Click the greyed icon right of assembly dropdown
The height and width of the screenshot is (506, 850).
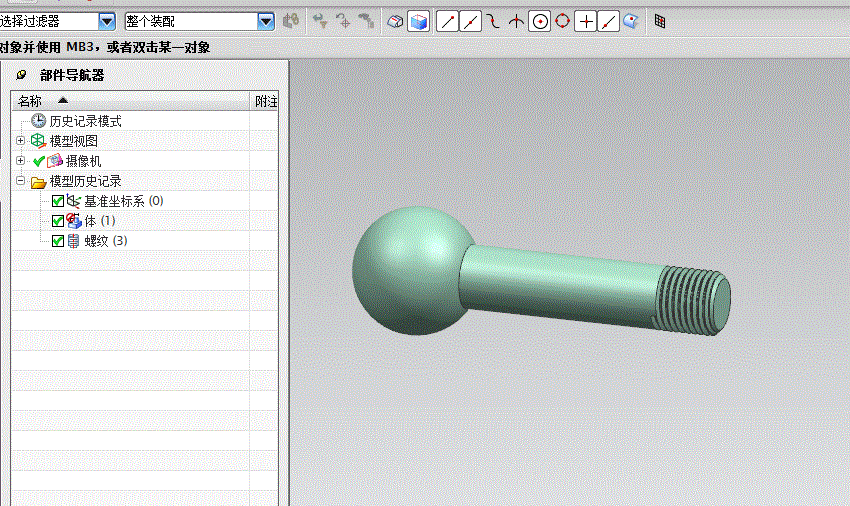pyautogui.click(x=291, y=22)
